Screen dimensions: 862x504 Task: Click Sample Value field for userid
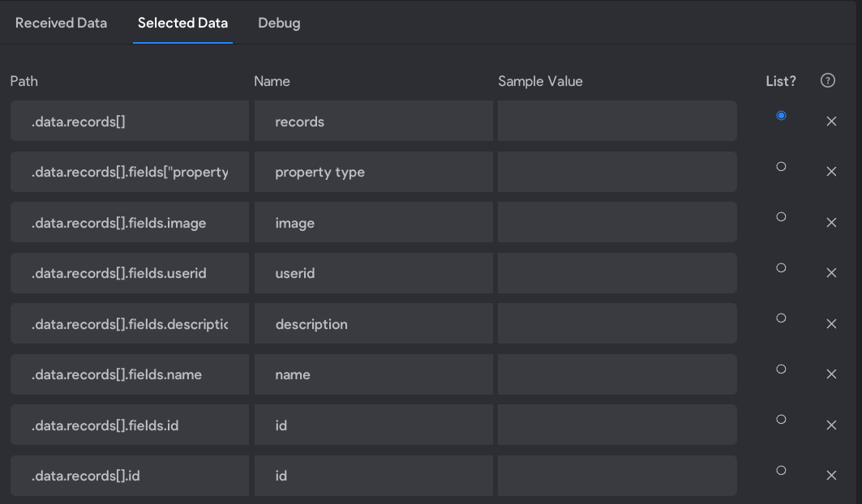coord(617,273)
